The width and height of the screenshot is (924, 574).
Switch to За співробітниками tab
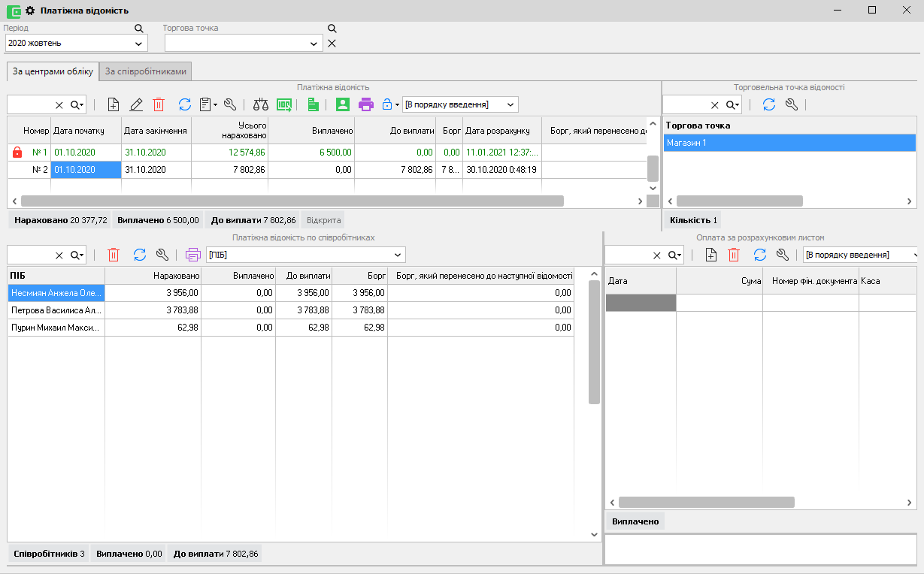(x=146, y=71)
